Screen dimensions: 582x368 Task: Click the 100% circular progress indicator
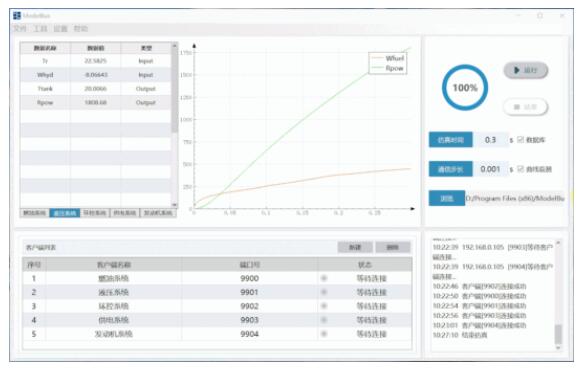coord(465,88)
